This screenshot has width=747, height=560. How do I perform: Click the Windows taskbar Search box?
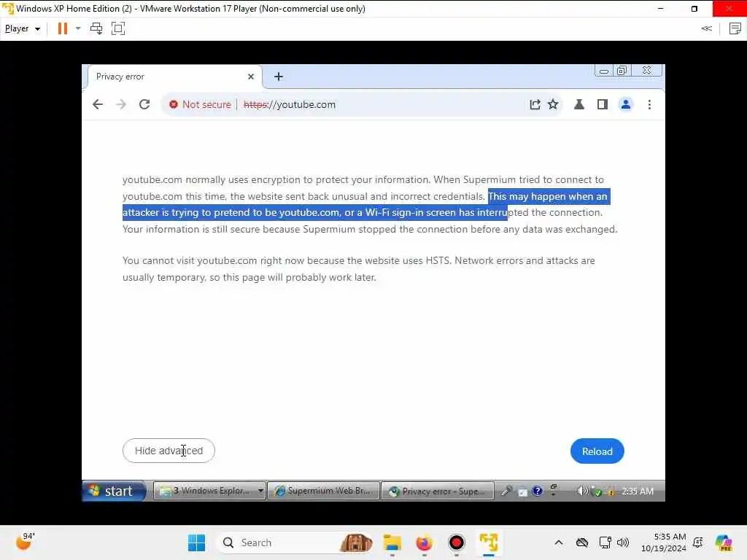tap(295, 542)
